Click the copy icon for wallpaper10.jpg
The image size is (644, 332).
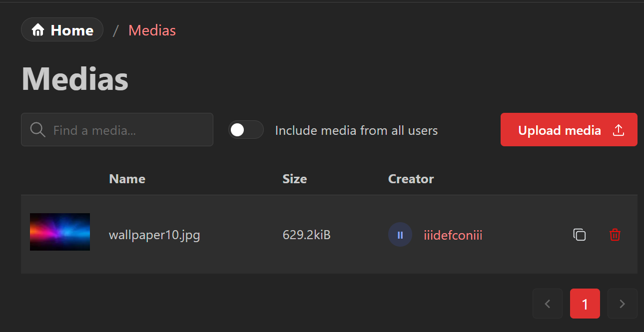point(580,235)
